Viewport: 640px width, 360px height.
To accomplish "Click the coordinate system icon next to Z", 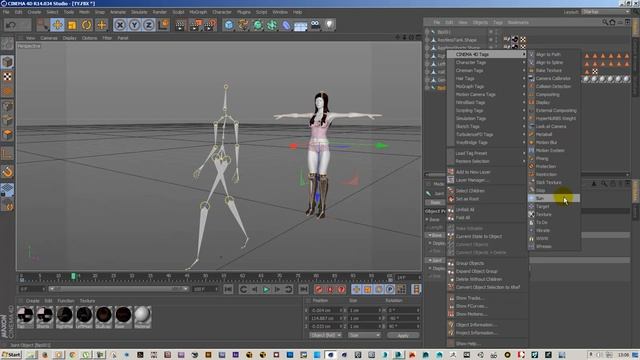I will [x=163, y=25].
